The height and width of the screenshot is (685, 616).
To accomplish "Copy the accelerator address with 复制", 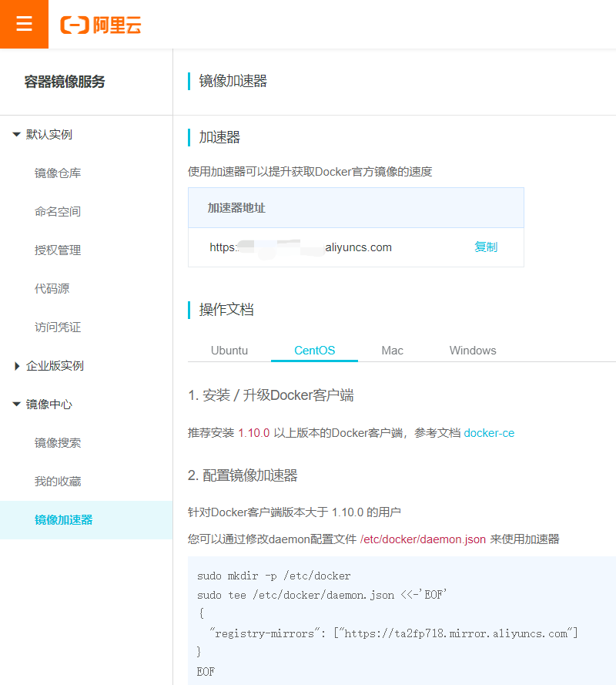I will (x=486, y=247).
